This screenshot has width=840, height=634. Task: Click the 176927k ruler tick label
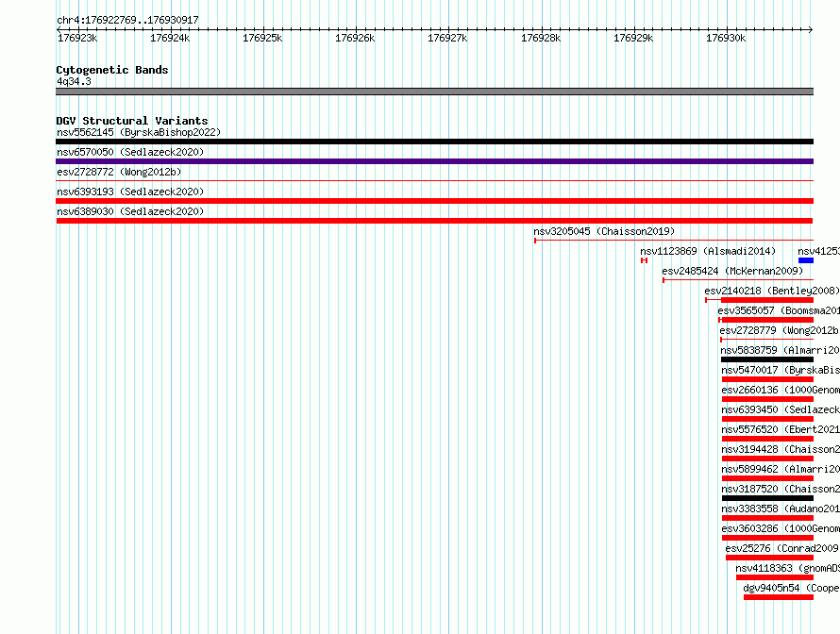pyautogui.click(x=448, y=38)
